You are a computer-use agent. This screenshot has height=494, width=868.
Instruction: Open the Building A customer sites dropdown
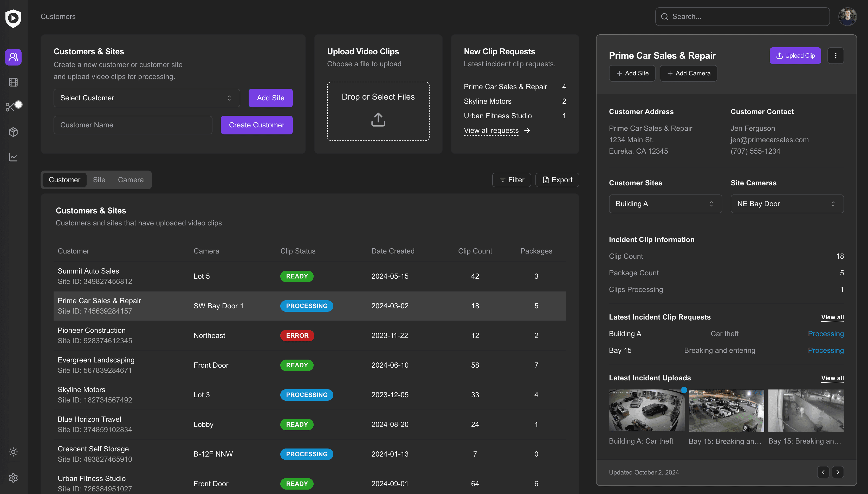tap(665, 204)
